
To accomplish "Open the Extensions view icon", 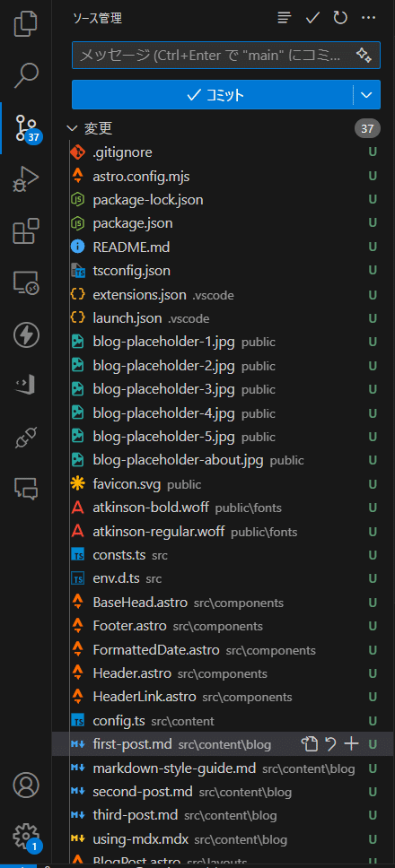I will pyautogui.click(x=26, y=230).
